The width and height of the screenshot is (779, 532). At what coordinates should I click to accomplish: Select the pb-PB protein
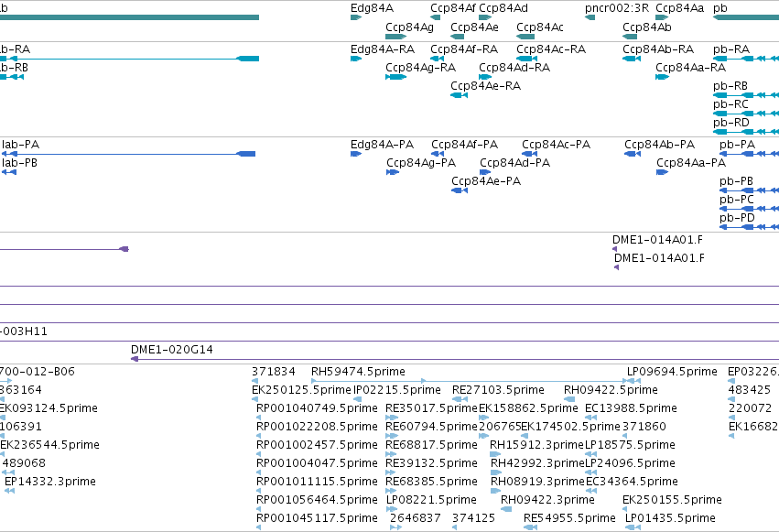coord(749,190)
